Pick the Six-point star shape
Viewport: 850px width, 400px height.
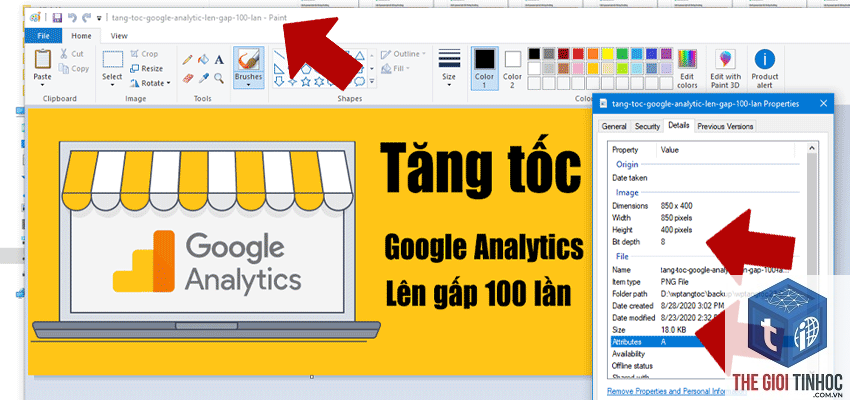(x=319, y=82)
